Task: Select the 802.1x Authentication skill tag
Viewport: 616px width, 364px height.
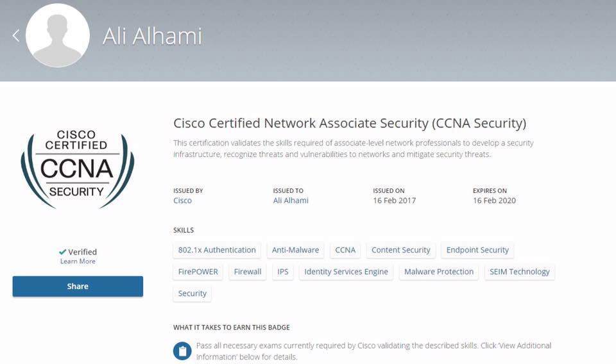Action: 217,250
